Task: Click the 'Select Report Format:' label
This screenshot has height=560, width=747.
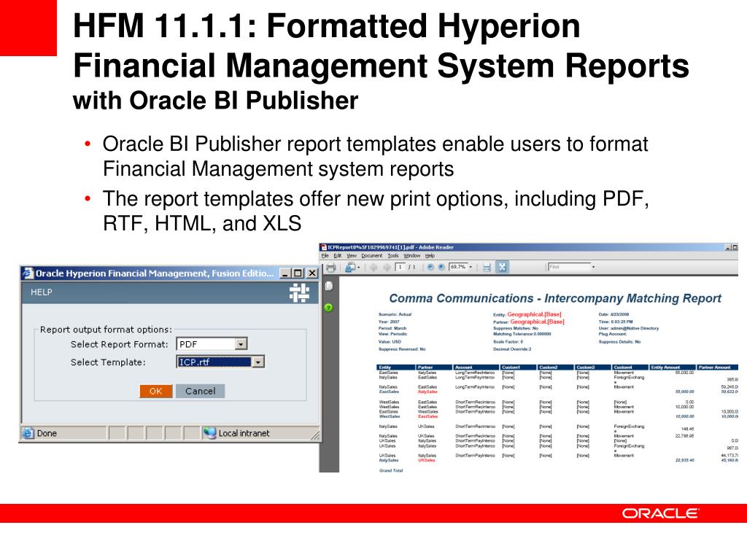Action: [x=119, y=344]
